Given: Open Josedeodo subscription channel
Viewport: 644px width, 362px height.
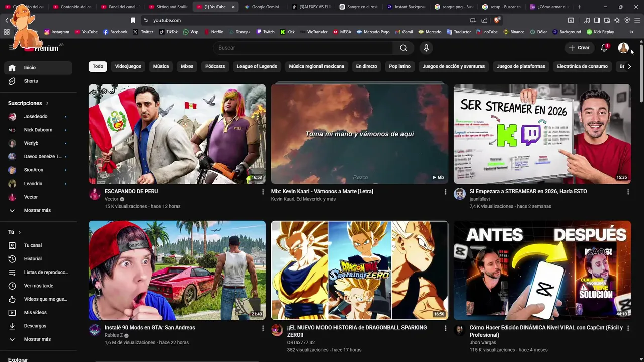Looking at the screenshot, I should (x=38, y=116).
